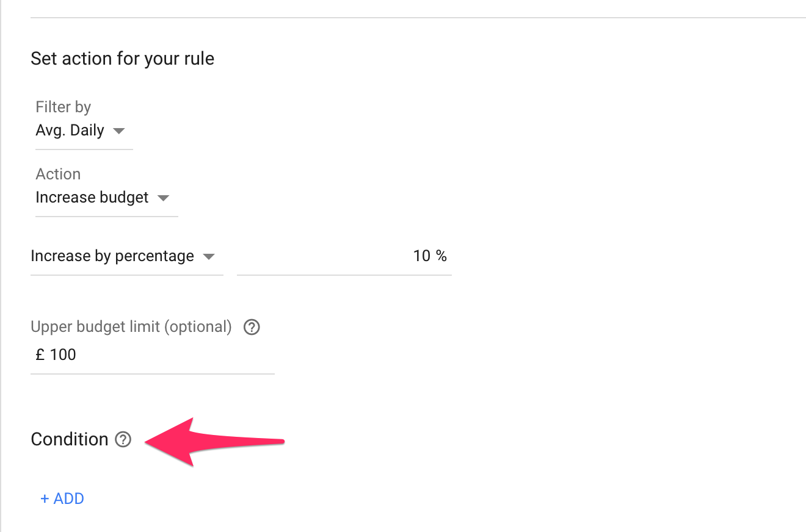The image size is (806, 532).
Task: Click the Condition section label
Action: coord(69,439)
